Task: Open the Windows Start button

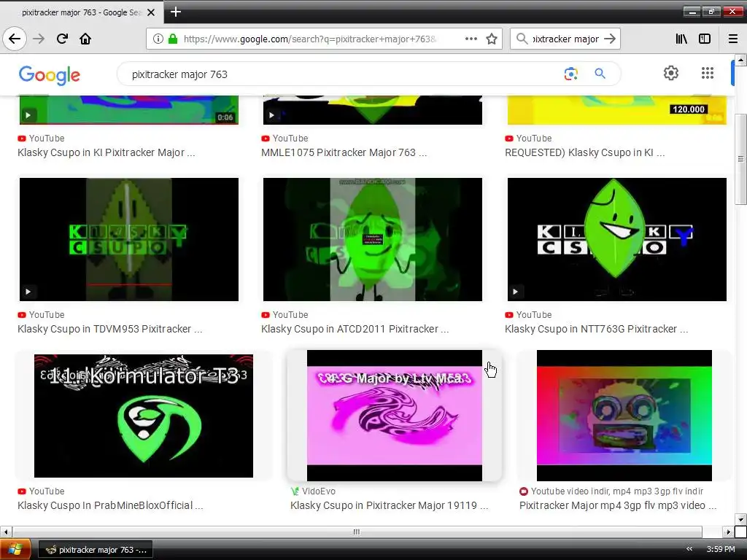Action: (15, 550)
